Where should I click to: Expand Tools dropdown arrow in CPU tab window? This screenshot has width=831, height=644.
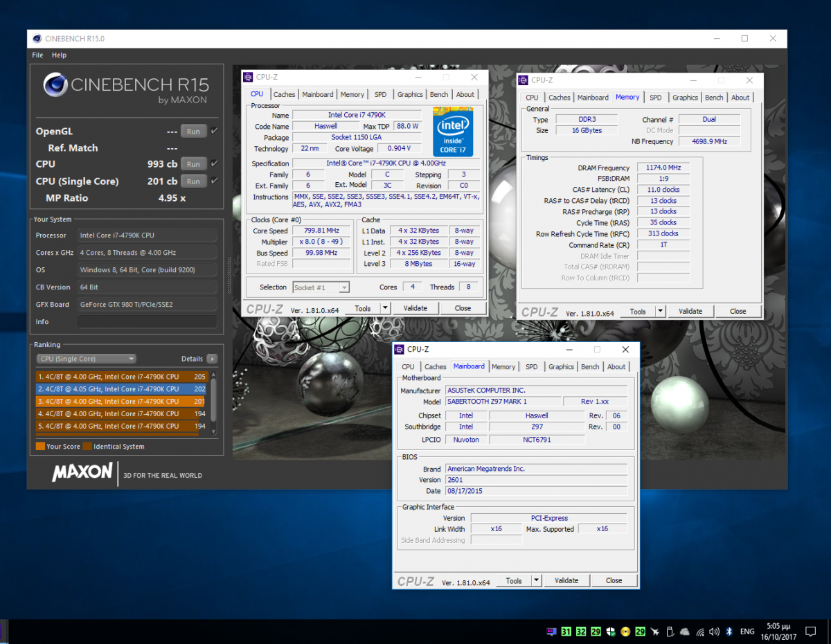click(x=386, y=308)
